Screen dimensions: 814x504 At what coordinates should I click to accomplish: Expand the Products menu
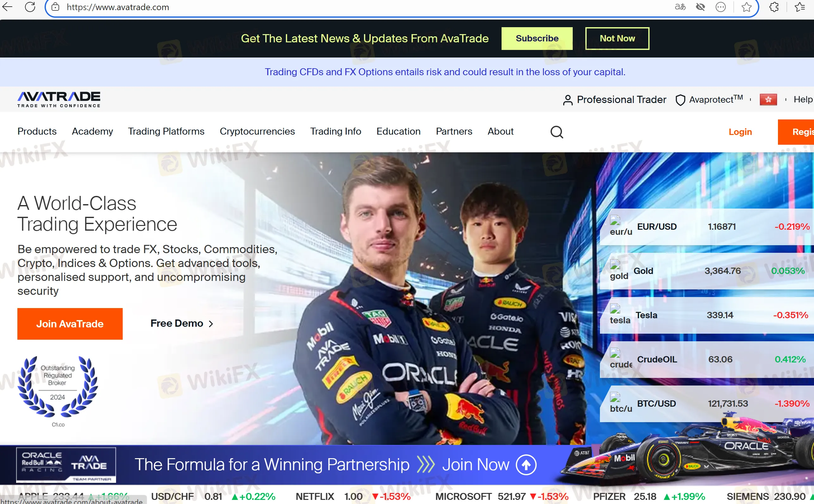pos(37,131)
